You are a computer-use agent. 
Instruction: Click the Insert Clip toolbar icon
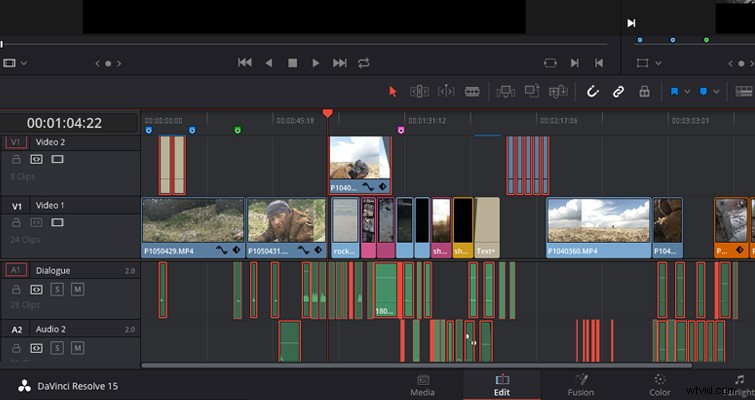click(x=506, y=91)
